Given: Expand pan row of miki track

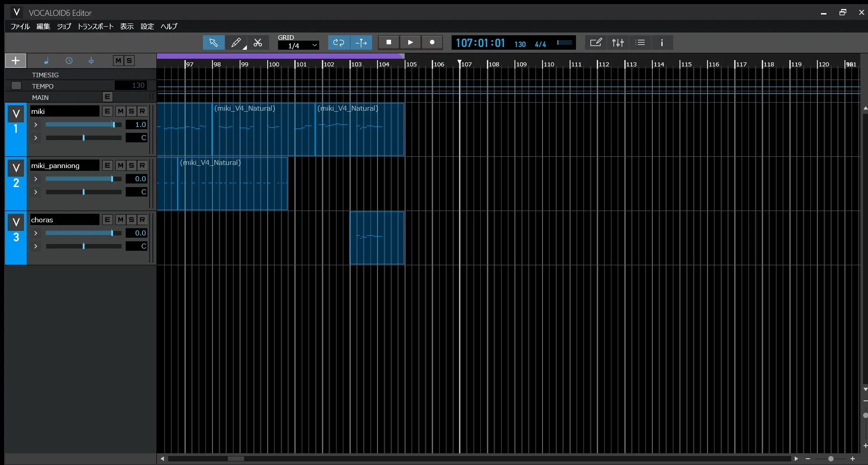Looking at the screenshot, I should tap(36, 138).
